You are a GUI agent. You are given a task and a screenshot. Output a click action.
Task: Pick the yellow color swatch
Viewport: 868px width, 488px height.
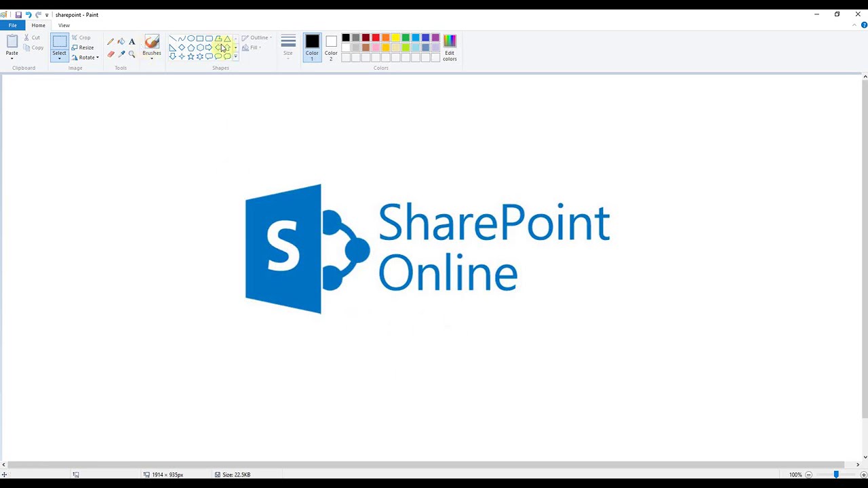pos(395,37)
